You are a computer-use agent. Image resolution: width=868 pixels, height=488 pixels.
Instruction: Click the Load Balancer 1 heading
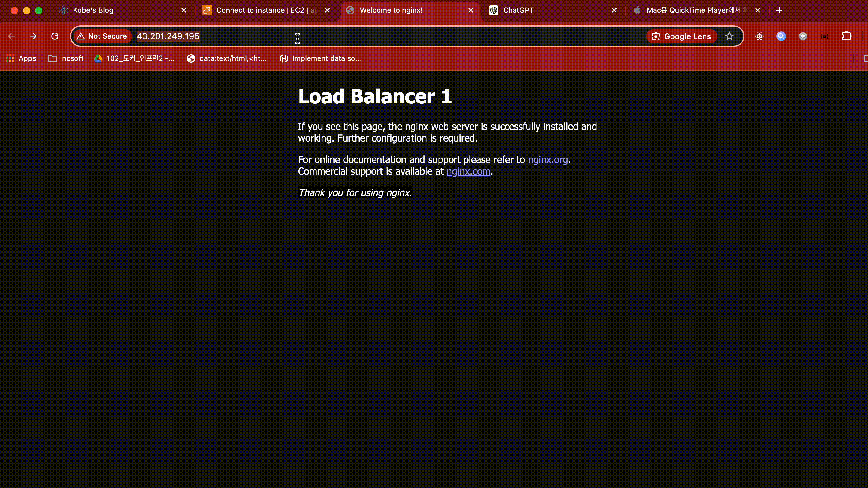pyautogui.click(x=375, y=97)
